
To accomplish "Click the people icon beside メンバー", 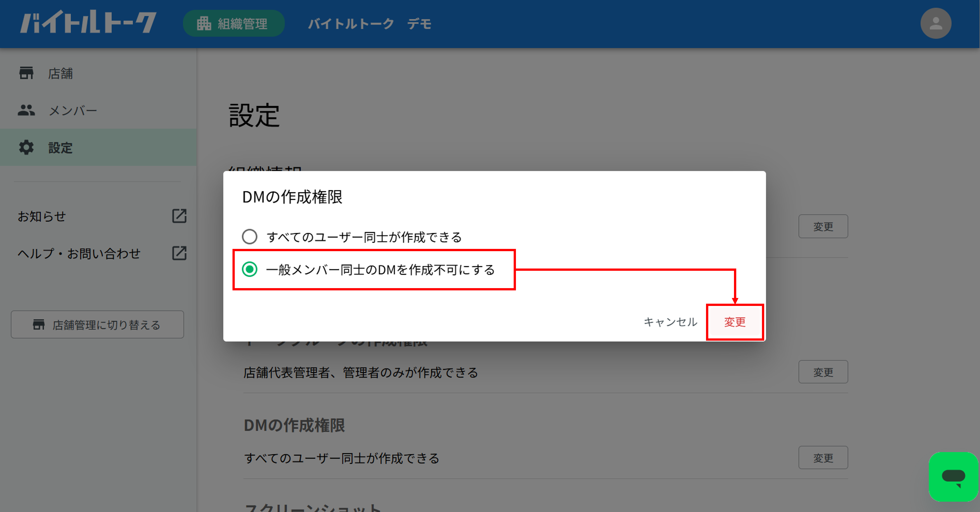I will pyautogui.click(x=26, y=110).
